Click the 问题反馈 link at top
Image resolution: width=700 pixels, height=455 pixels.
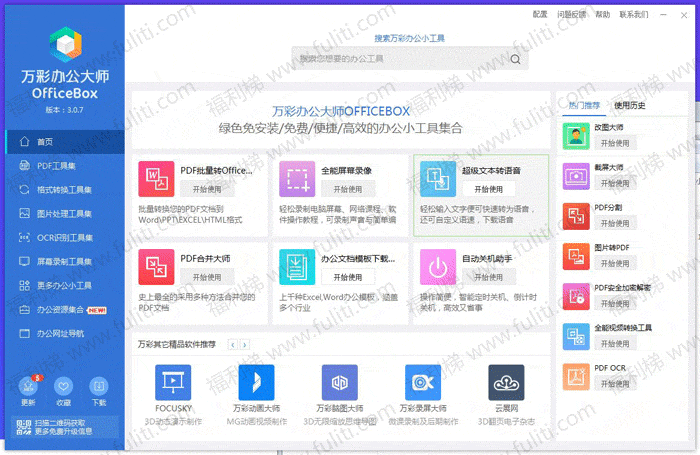572,15
